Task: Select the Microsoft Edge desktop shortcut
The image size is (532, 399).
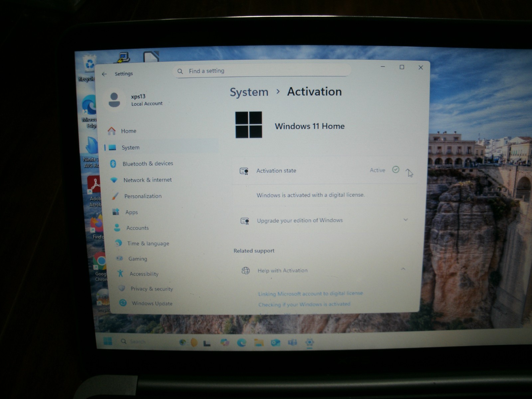Action: [x=89, y=111]
